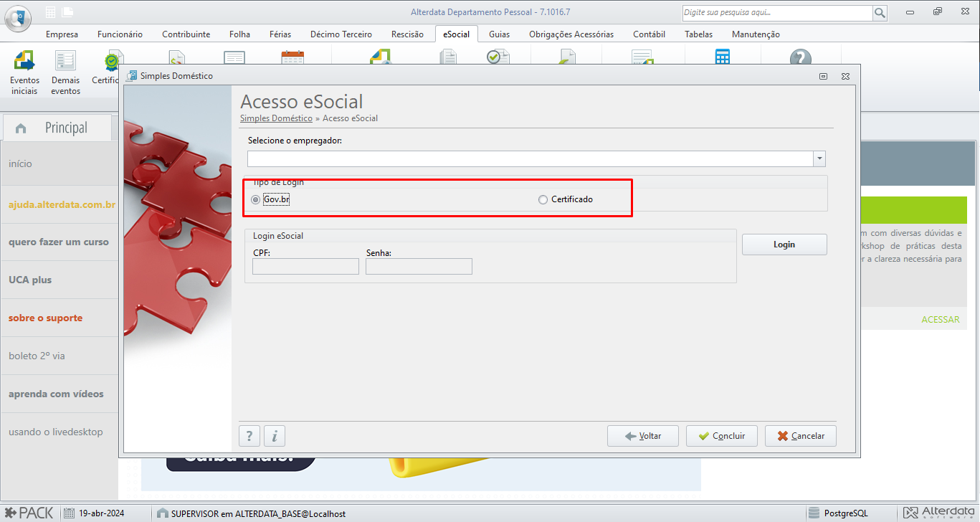
Task: Click the Concluir button
Action: tap(722, 436)
